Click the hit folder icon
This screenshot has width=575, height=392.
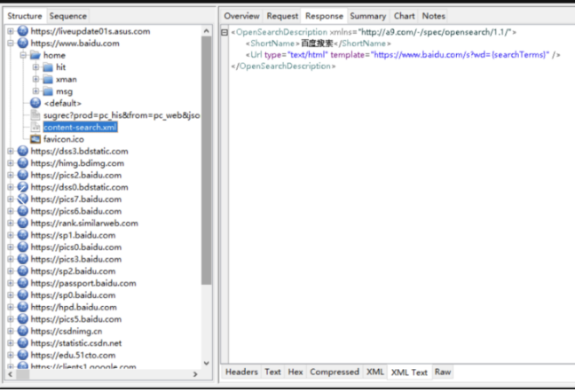point(48,67)
